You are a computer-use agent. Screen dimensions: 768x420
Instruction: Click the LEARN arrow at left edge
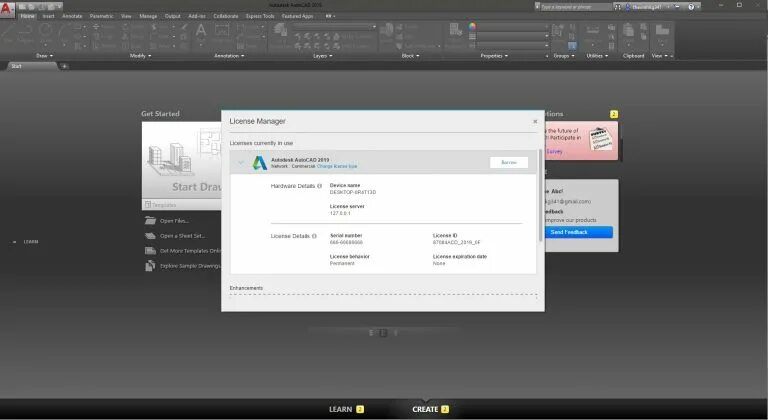(14, 242)
